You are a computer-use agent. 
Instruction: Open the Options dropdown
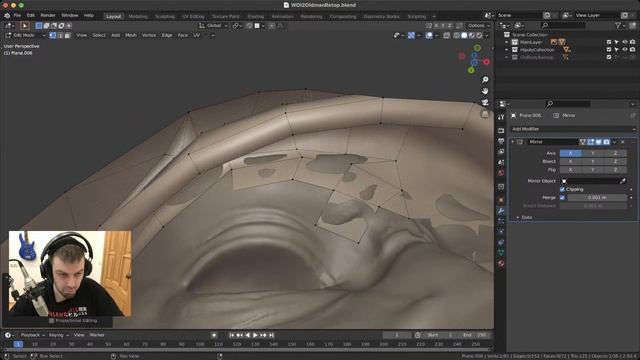point(479,26)
